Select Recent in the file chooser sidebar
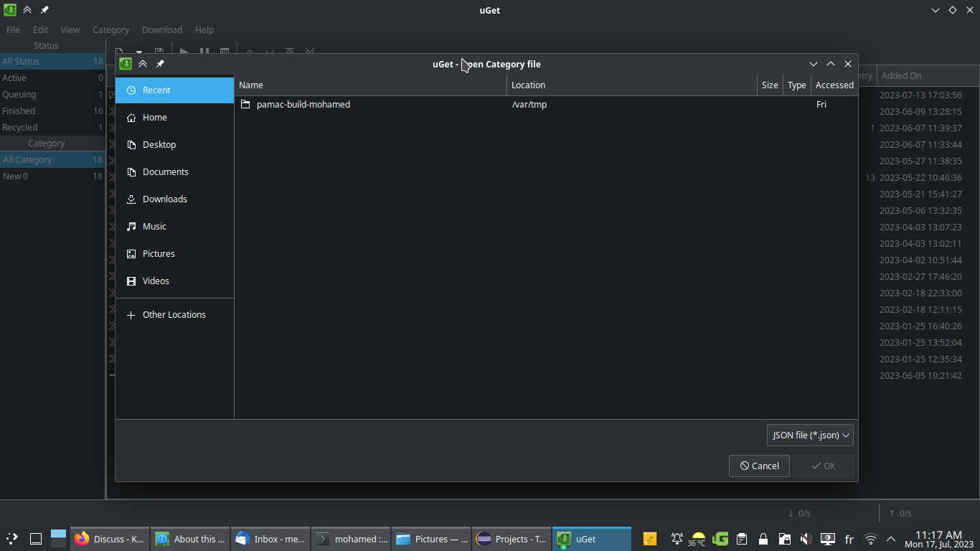This screenshot has width=980, height=551. [174, 90]
